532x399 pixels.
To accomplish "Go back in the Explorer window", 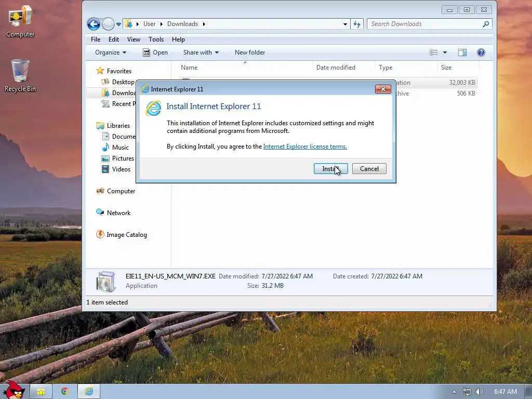I will [94, 24].
